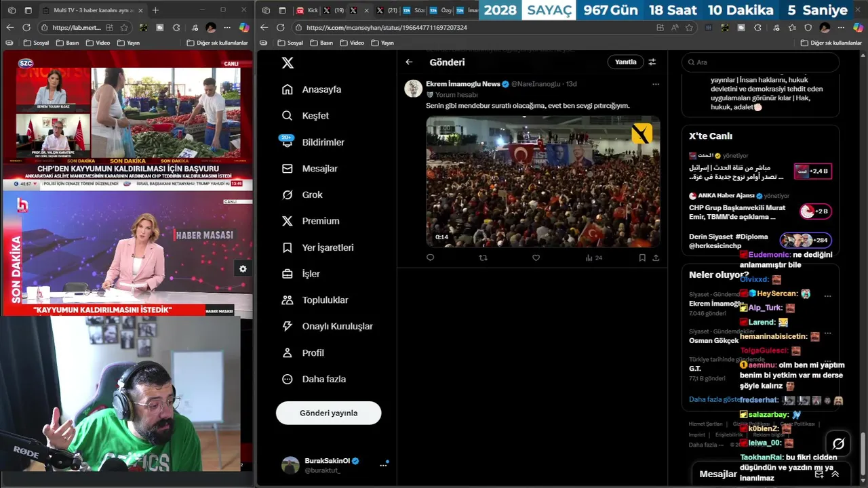The image size is (868, 488).
Task: Go back with the Gönderi back arrow
Action: tap(409, 62)
